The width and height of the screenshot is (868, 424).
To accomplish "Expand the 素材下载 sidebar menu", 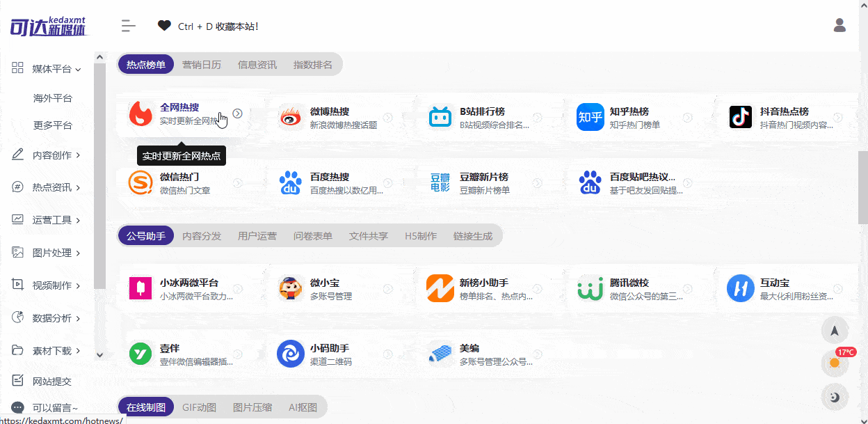I will pyautogui.click(x=46, y=351).
